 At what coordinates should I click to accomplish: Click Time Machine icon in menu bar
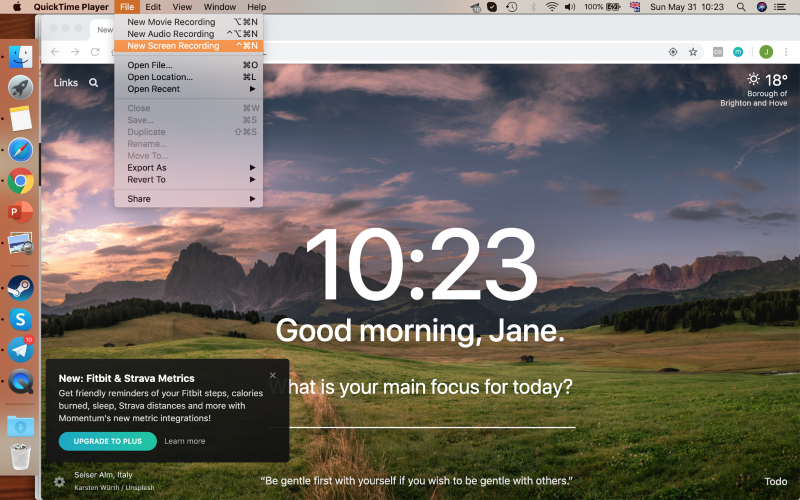tap(512, 7)
